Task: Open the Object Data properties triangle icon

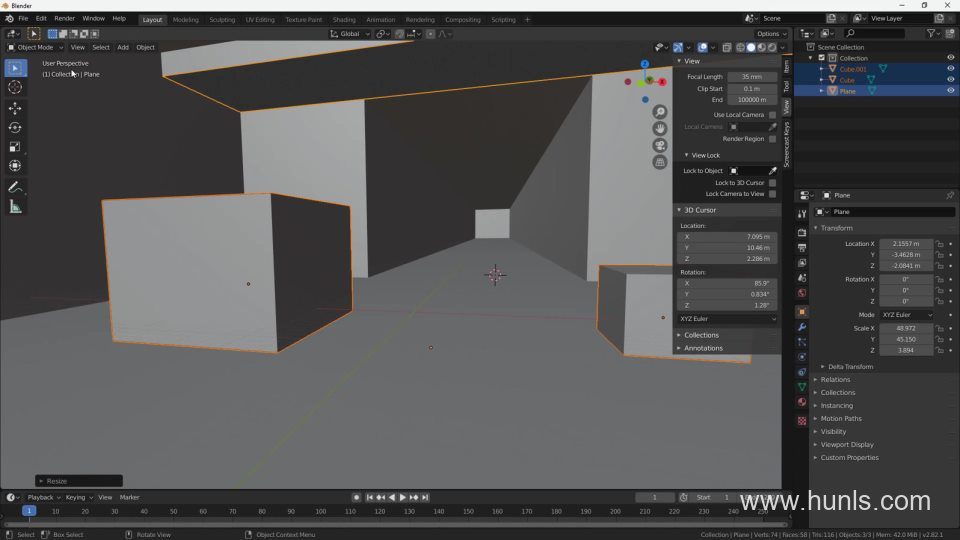Action: coord(802,387)
